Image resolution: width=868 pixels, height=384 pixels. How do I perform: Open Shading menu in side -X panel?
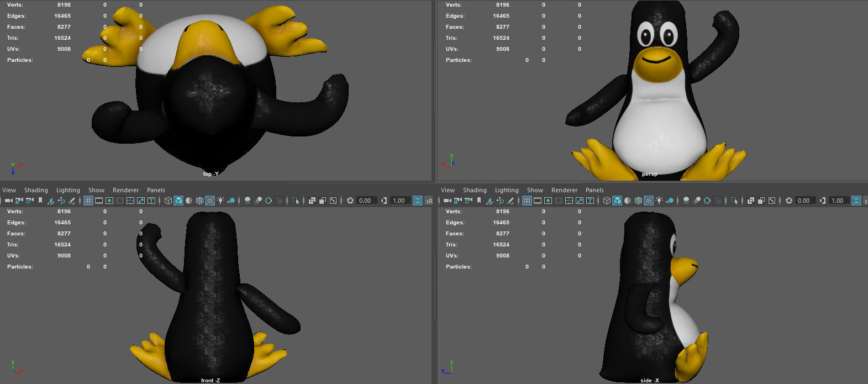click(x=475, y=190)
